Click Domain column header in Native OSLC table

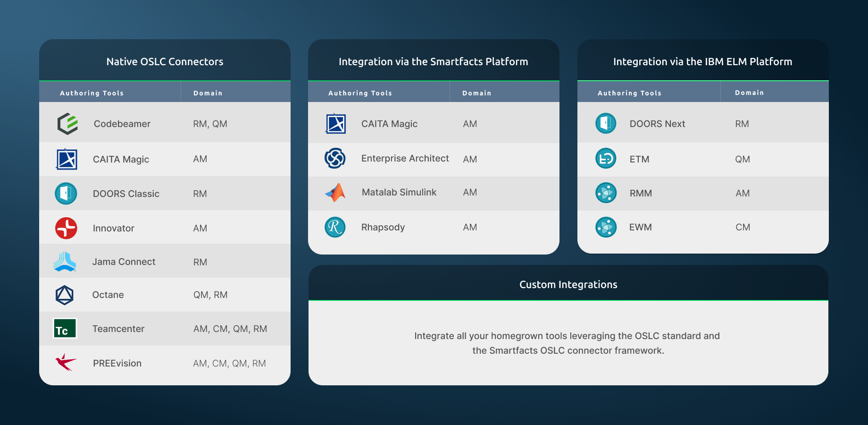click(208, 93)
